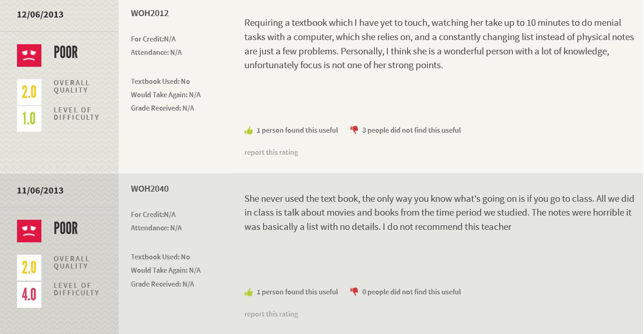
Task: Click the 11/06/2013 review date
Action: pyautogui.click(x=40, y=191)
